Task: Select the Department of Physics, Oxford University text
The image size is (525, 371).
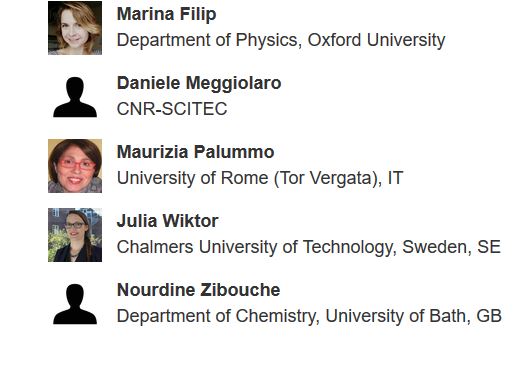Action: 281,41
